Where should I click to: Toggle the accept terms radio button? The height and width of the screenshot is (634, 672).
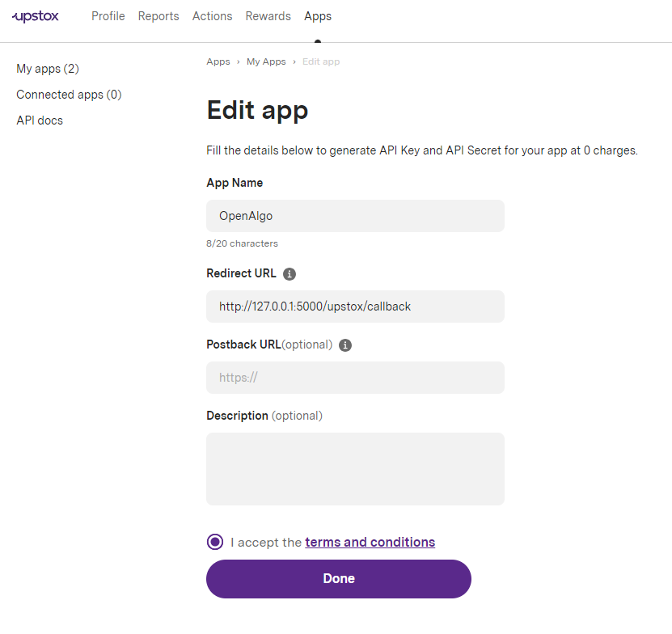coord(215,542)
